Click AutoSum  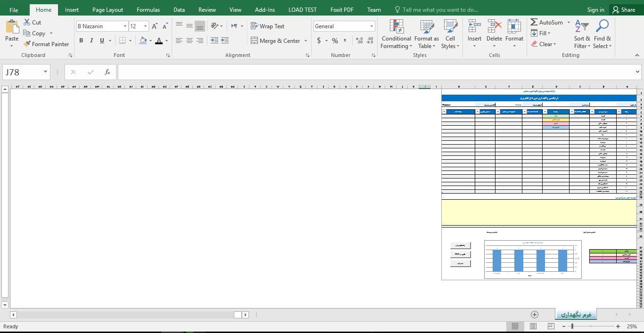[546, 22]
